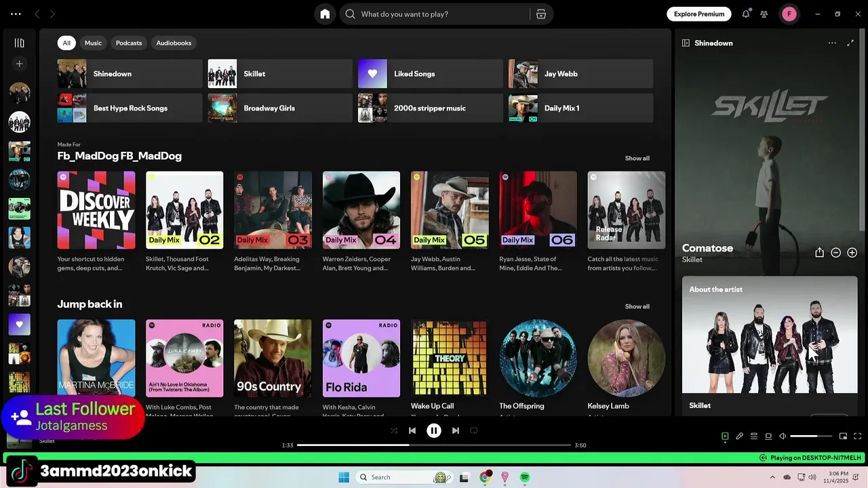Open the Daily Mix 02 cover
868x488 pixels.
pyautogui.click(x=184, y=210)
